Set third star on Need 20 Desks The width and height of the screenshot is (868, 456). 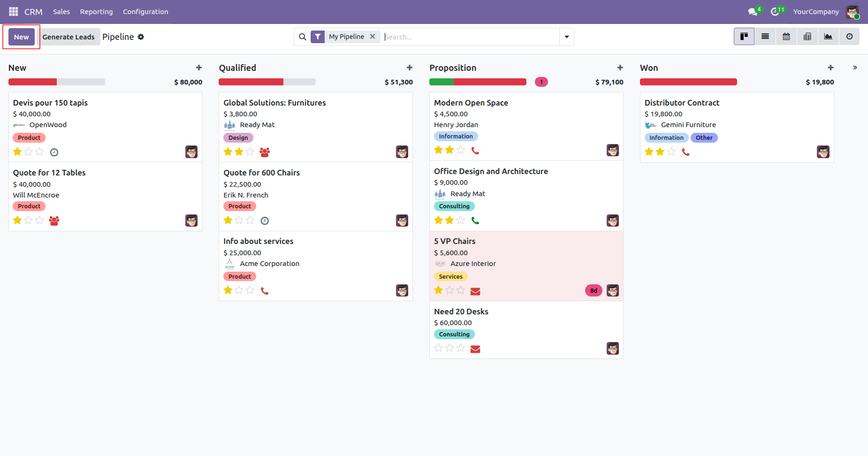[461, 348]
